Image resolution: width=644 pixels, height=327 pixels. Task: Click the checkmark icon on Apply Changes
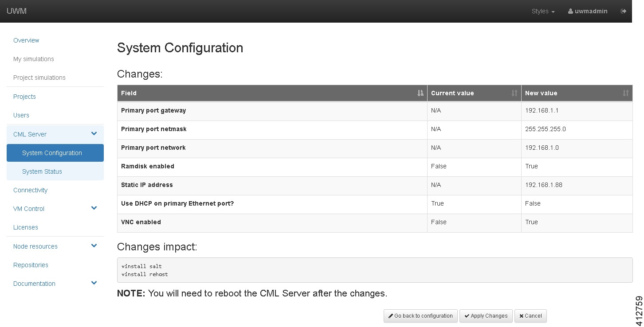click(467, 316)
